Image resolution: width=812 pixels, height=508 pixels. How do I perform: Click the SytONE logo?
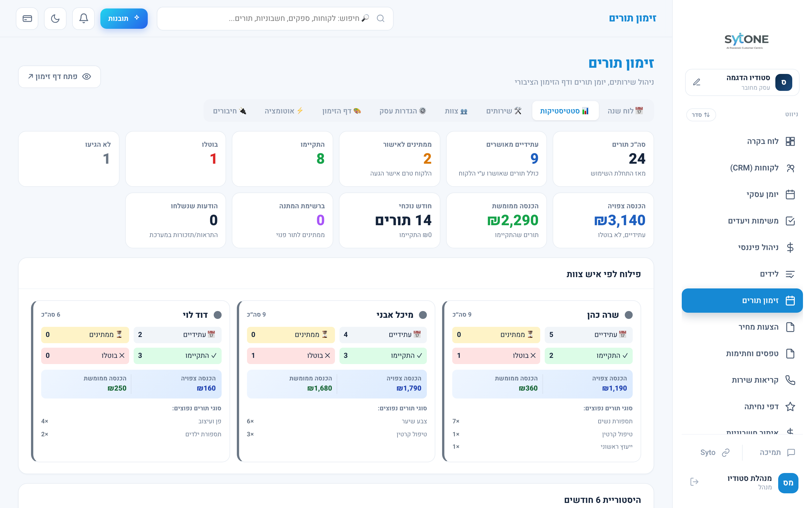click(746, 41)
